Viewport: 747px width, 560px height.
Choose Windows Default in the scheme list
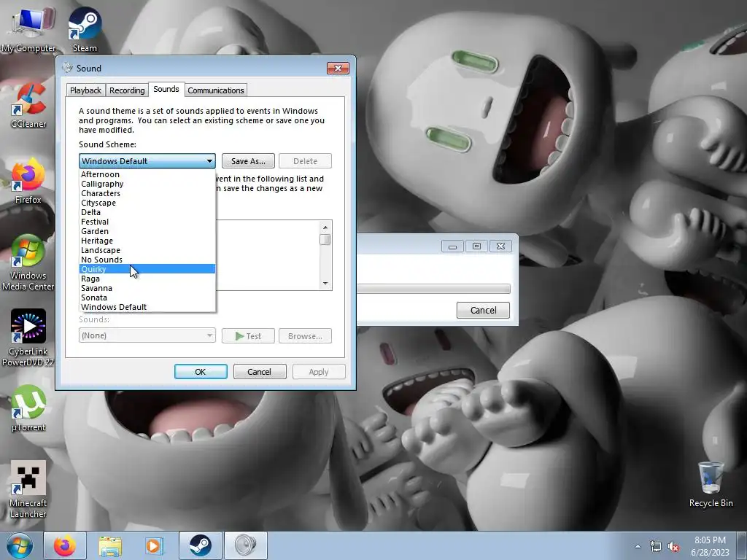[147, 307]
